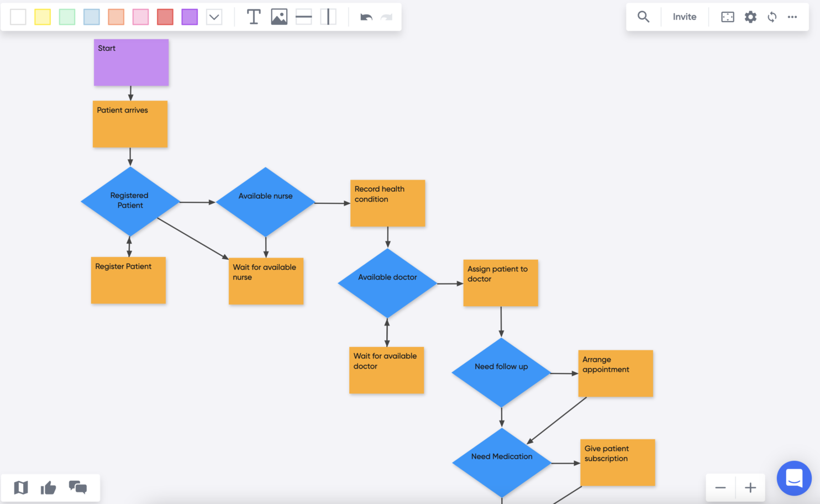Open the image insert tool
The width and height of the screenshot is (820, 504).
click(279, 17)
